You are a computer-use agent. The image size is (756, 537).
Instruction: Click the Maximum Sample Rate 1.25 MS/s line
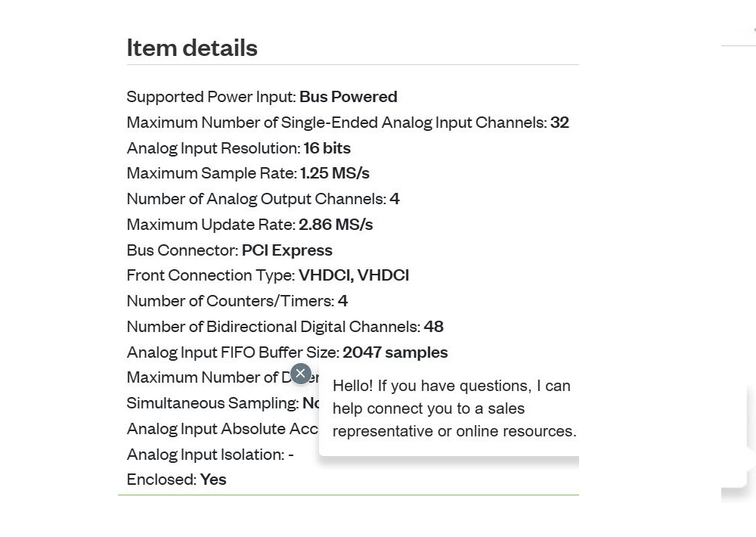248,173
